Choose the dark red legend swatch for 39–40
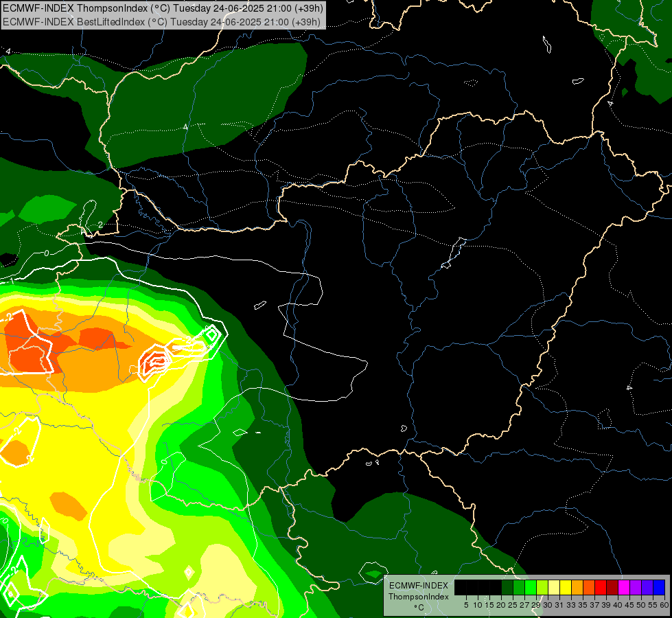The height and width of the screenshot is (618, 672). [612, 587]
